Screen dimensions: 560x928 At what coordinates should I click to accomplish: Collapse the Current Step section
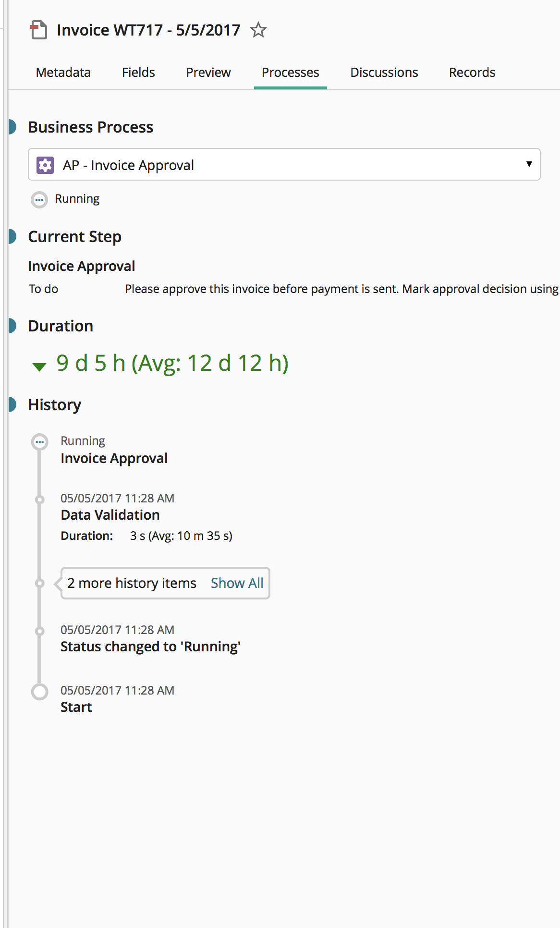[x=12, y=237]
